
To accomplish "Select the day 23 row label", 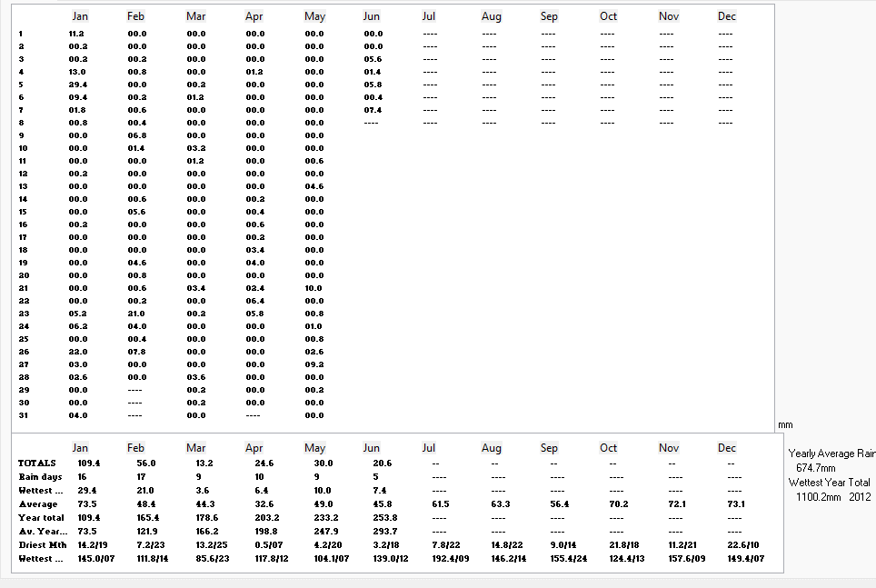I will (x=24, y=314).
